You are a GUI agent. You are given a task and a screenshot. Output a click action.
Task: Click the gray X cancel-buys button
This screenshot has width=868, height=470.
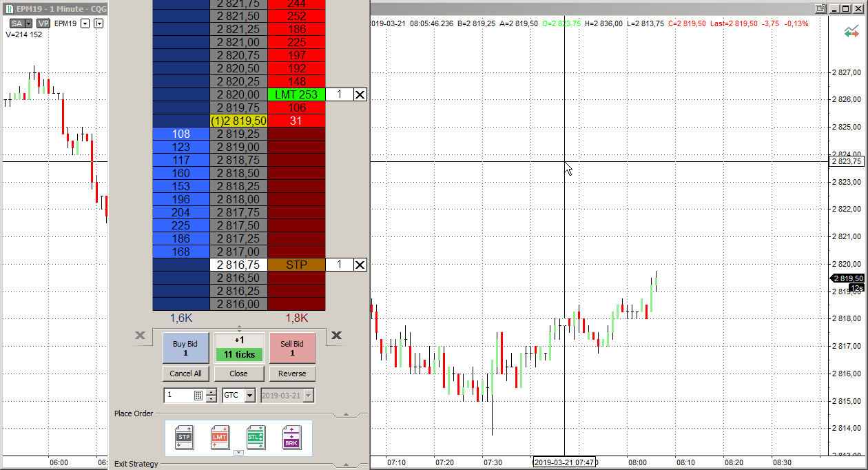[x=140, y=336]
